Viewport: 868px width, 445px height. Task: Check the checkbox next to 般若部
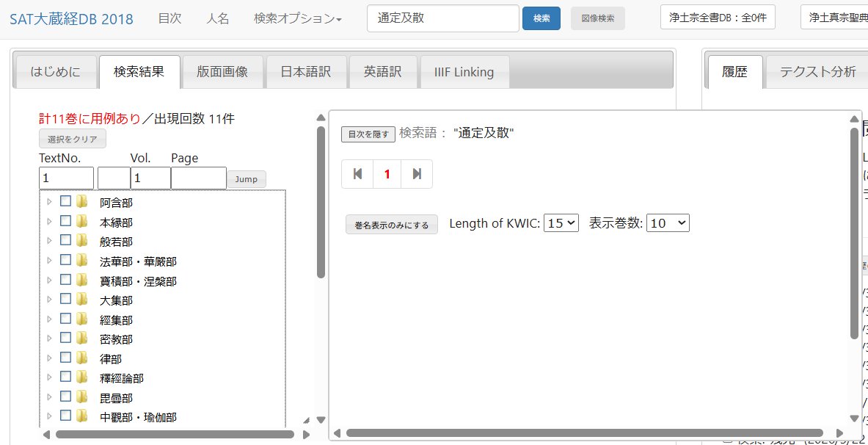click(65, 241)
